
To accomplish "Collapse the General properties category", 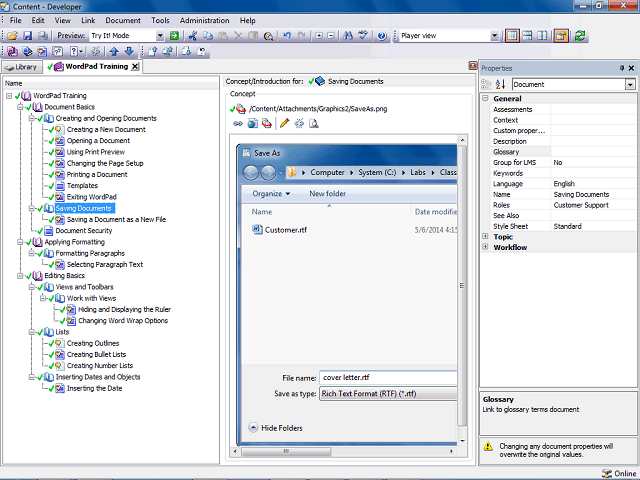I will [x=485, y=98].
